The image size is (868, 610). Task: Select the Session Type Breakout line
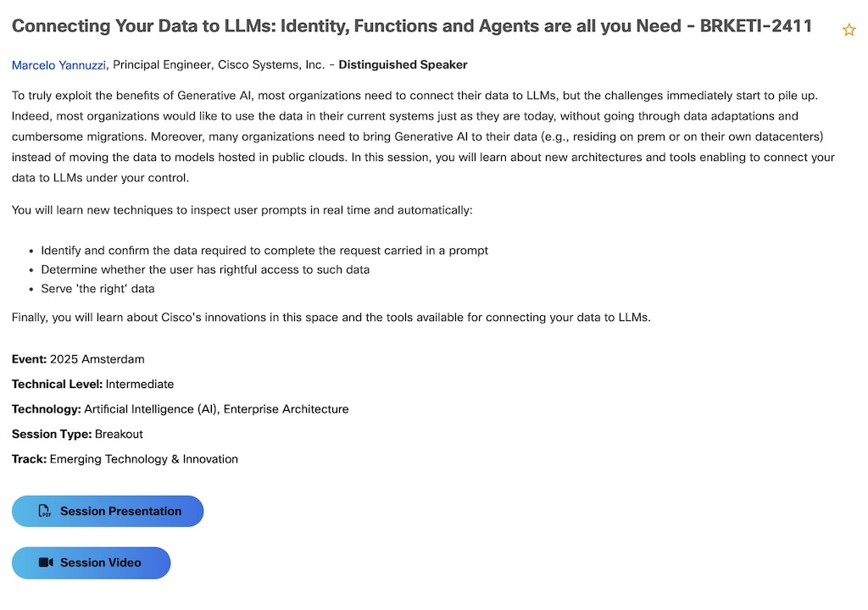coord(77,434)
